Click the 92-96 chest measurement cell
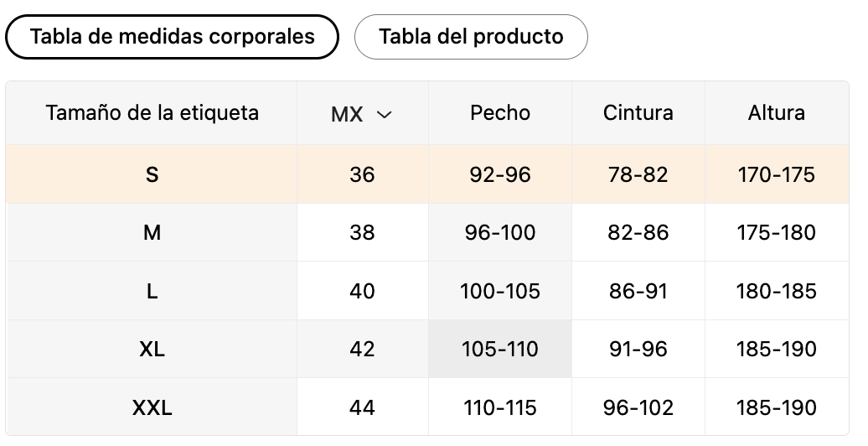This screenshot has height=446, width=868. (500, 174)
